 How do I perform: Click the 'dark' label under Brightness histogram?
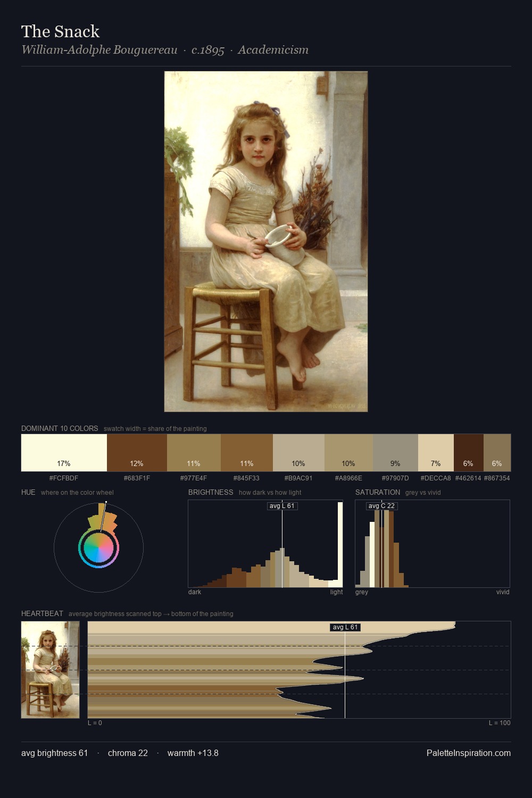(x=195, y=592)
